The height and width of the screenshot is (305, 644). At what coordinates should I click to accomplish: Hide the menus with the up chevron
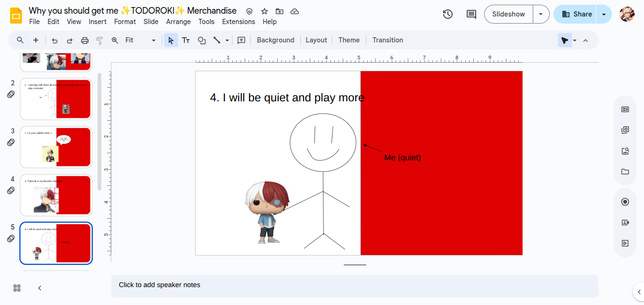[586, 40]
